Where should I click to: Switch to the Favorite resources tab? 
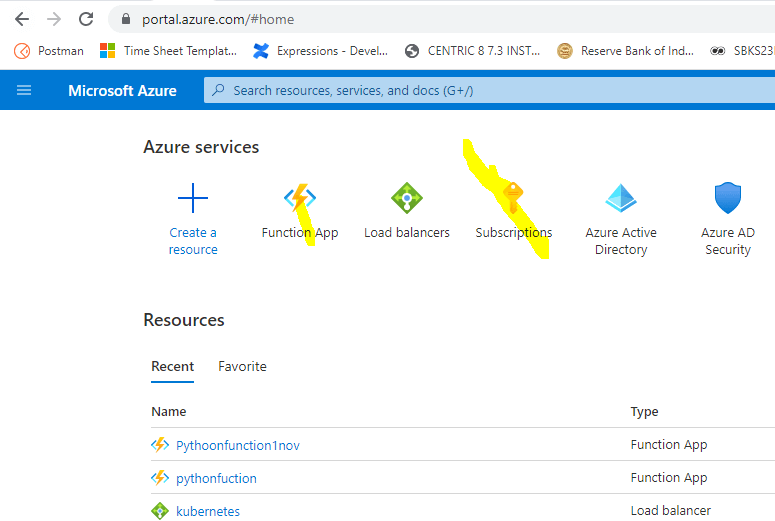pyautogui.click(x=242, y=366)
